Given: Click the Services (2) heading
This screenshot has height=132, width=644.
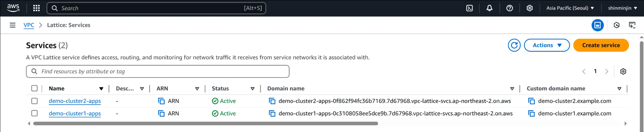Looking at the screenshot, I should pos(47,45).
